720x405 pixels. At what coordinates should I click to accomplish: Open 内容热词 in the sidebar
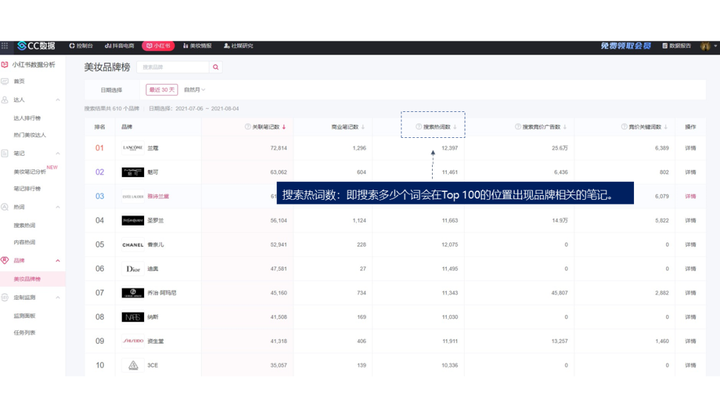pos(24,242)
